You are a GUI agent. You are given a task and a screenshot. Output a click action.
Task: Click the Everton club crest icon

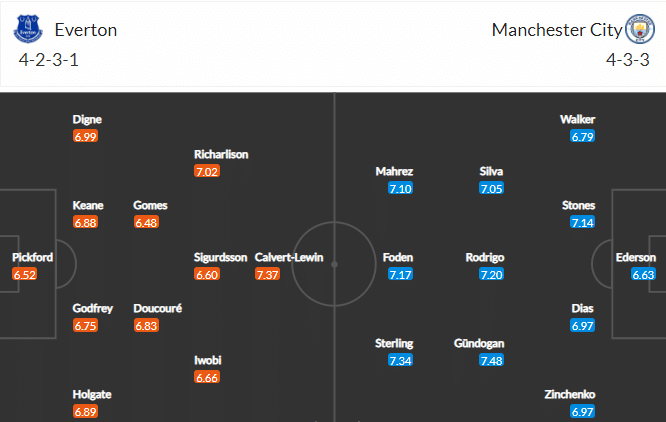coord(28,29)
